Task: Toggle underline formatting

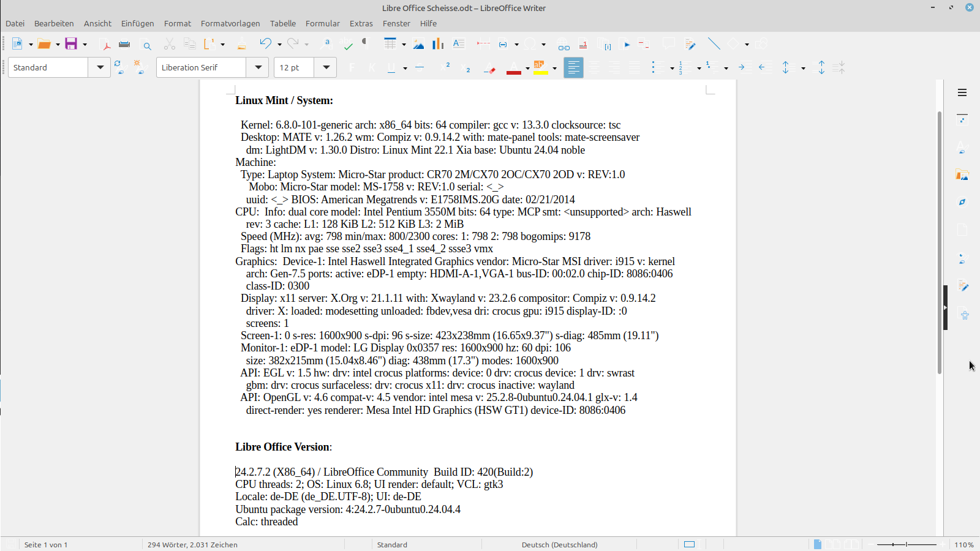Action: click(x=391, y=67)
